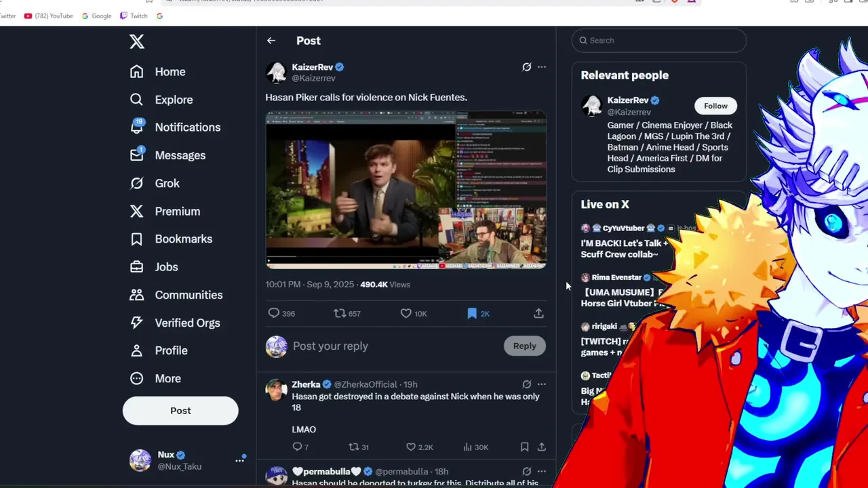Open Nux account switcher menu dots

[239, 460]
